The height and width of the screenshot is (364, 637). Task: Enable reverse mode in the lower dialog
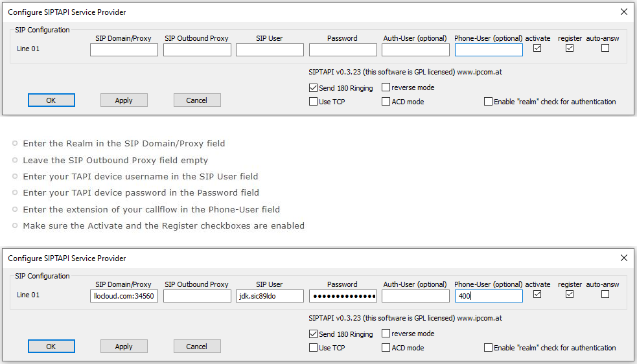pos(386,334)
